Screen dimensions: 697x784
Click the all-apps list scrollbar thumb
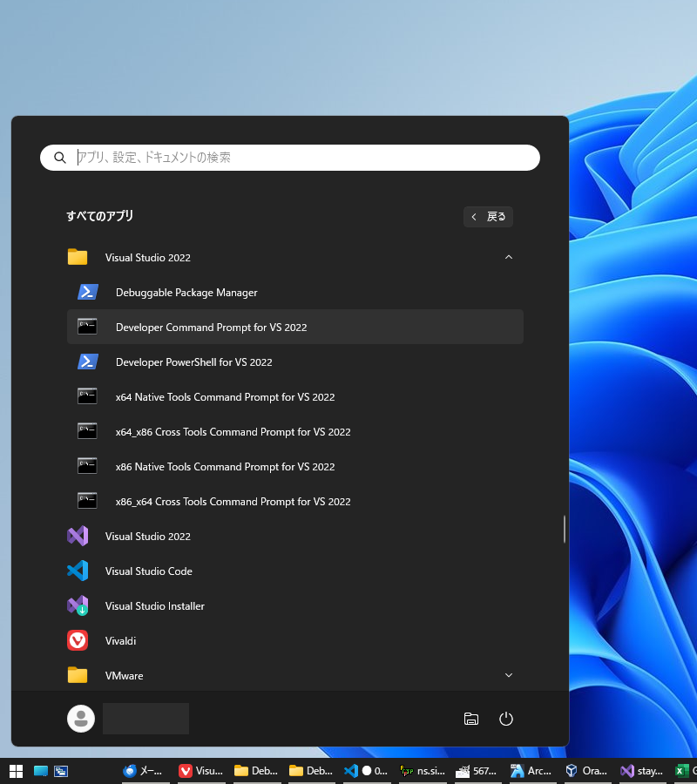coord(565,529)
